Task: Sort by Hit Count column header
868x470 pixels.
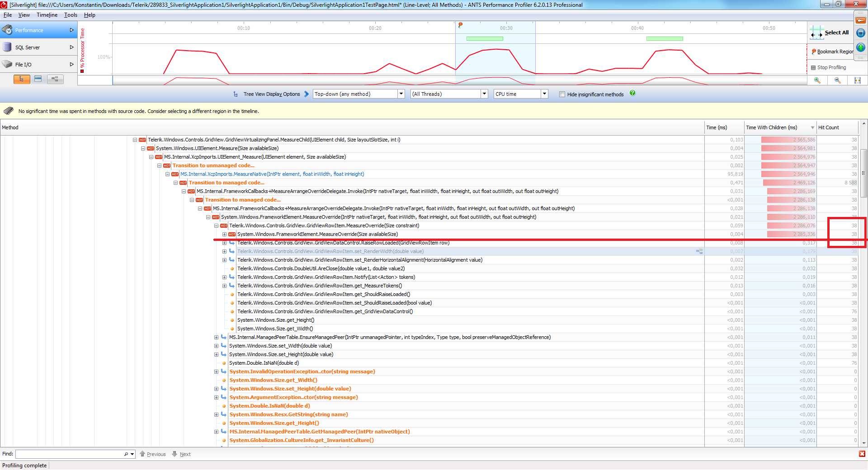Action: tap(837, 127)
